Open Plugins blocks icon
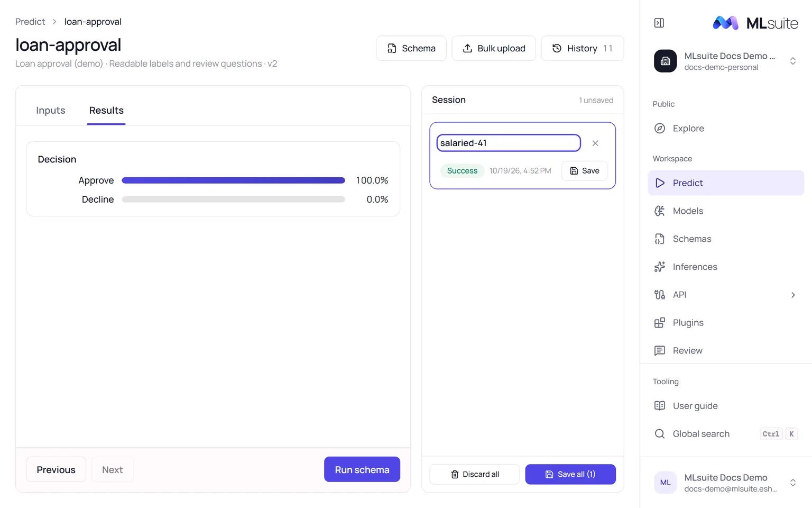This screenshot has width=812, height=508. (x=660, y=323)
